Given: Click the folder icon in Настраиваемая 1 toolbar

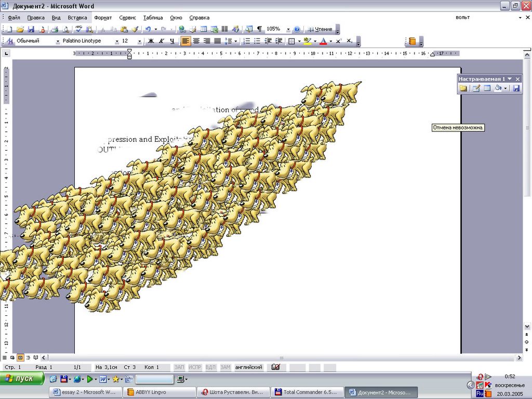Looking at the screenshot, I should click(463, 88).
